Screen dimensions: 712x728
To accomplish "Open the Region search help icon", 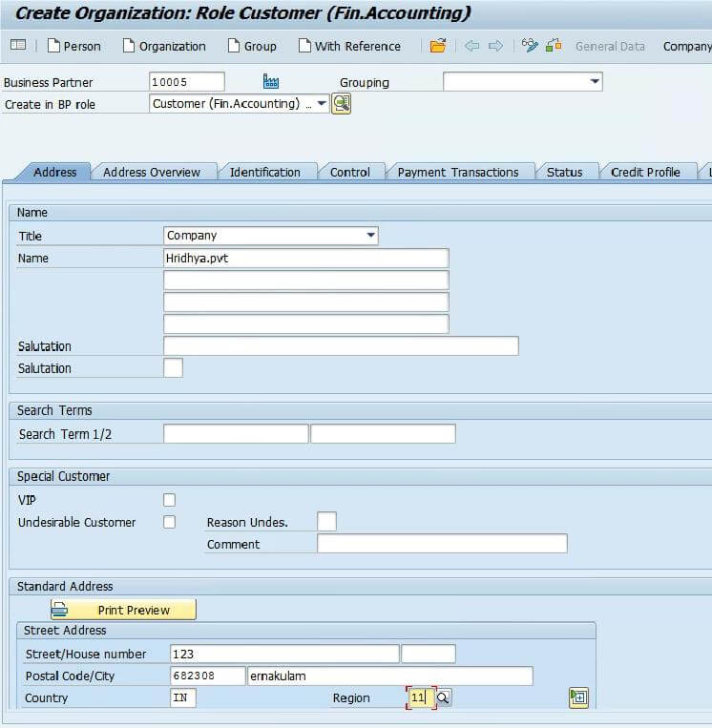I will [x=444, y=698].
